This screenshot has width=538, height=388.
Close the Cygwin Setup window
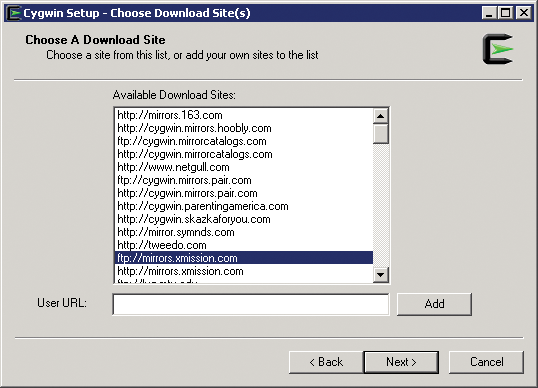(524, 13)
